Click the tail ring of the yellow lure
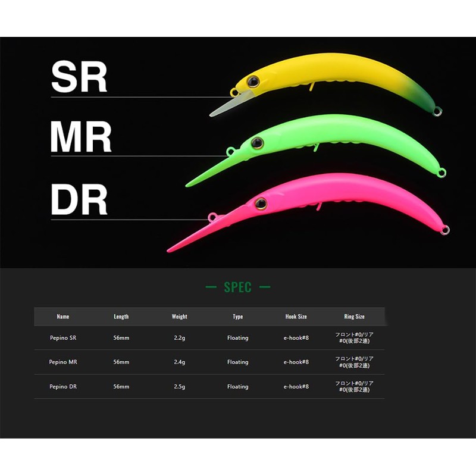 [x=437, y=111]
